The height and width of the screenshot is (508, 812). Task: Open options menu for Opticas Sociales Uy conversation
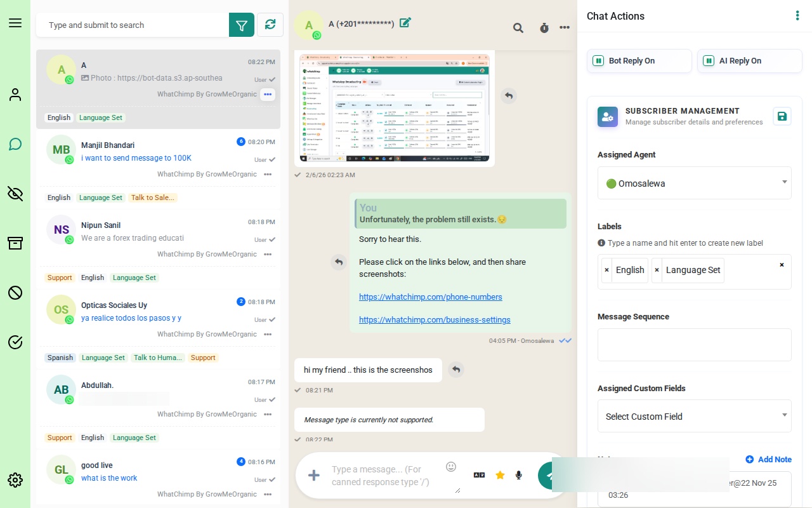pyautogui.click(x=268, y=334)
